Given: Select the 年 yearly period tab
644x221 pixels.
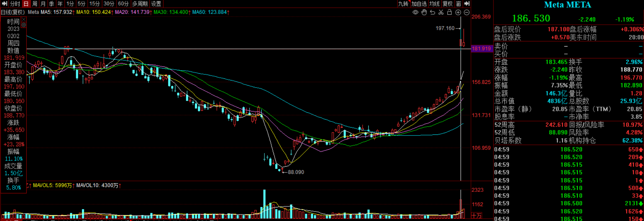Looking at the screenshot, I should pyautogui.click(x=60, y=4).
